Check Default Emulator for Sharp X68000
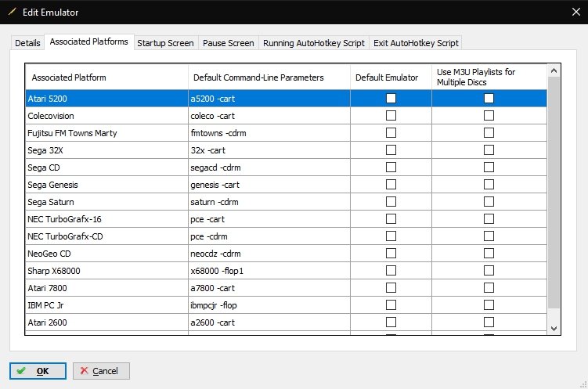The height and width of the screenshot is (389, 588). 391,271
